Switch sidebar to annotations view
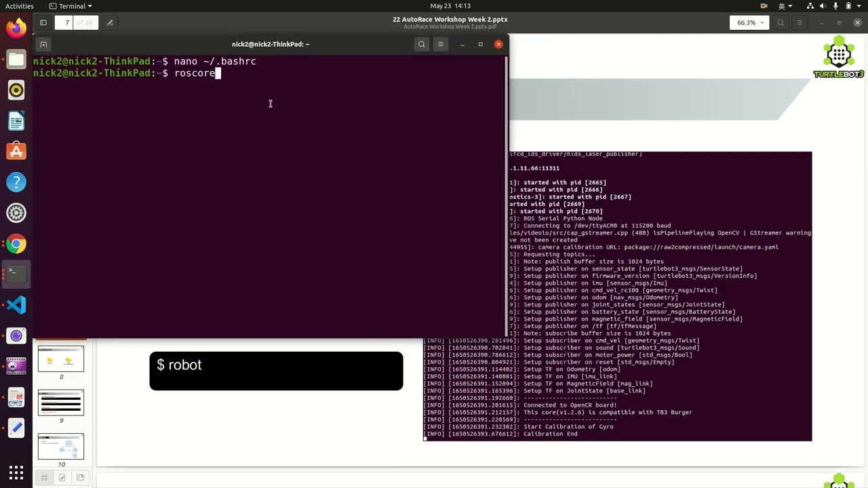 (x=62, y=478)
